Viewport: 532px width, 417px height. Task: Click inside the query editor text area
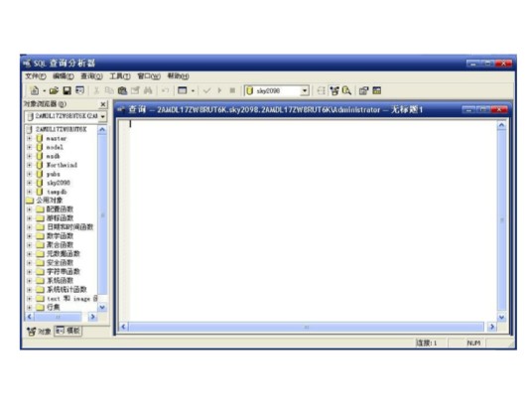pyautogui.click(x=312, y=220)
